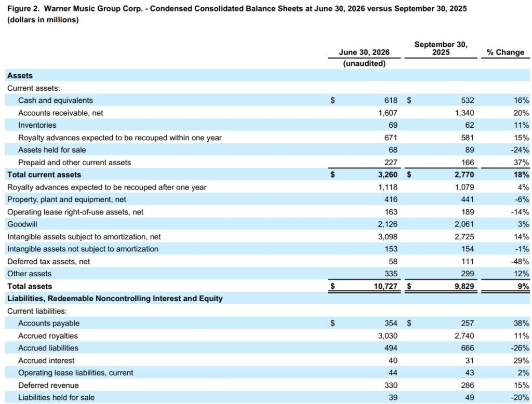The height and width of the screenshot is (404, 532).
Task: Click the 'Goodwill' row label
Action: (x=22, y=224)
